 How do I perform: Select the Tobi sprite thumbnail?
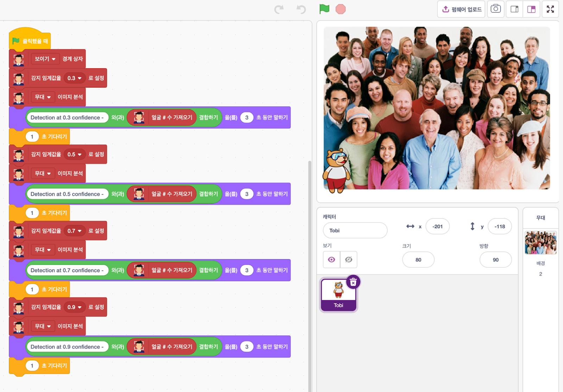pyautogui.click(x=339, y=294)
